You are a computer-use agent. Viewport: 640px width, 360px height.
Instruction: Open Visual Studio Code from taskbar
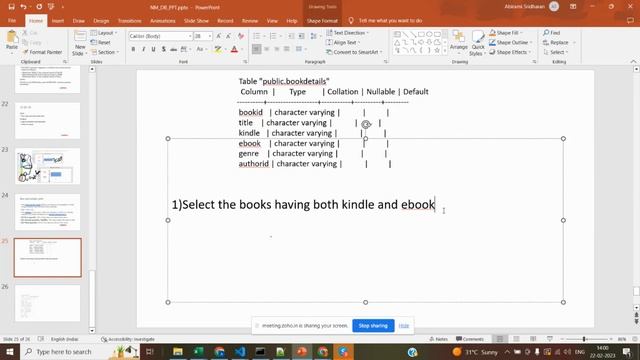[240, 352]
